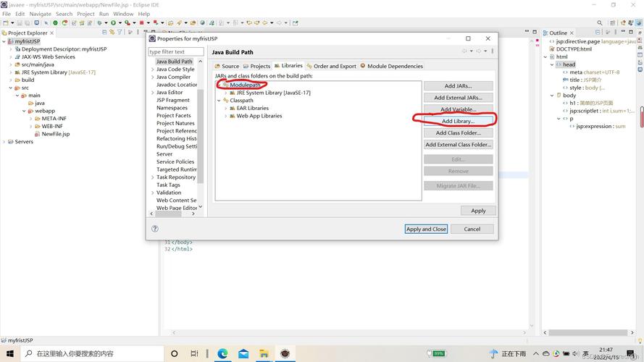Open the Source tab in Java Build Path

click(227, 66)
